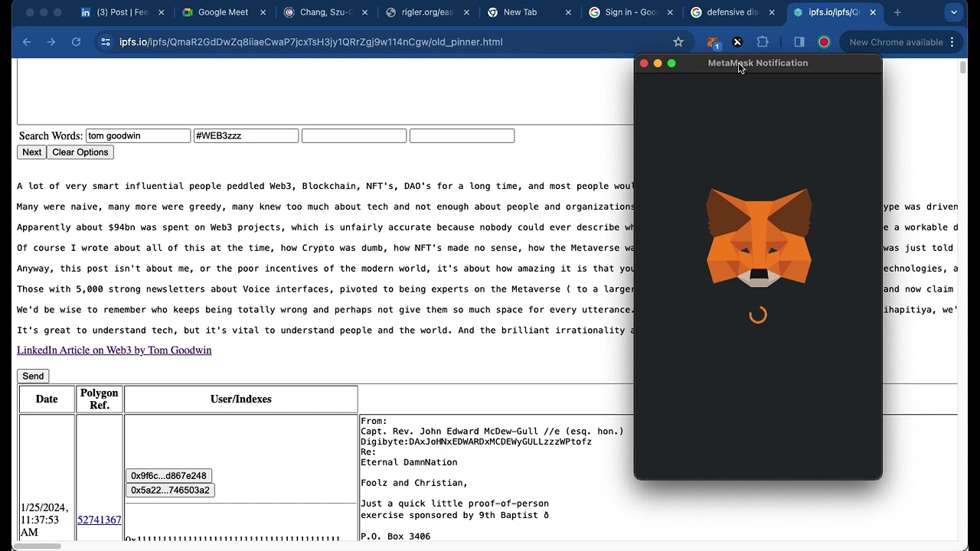Close the New Tab tab
980x551 pixels.
pos(568,12)
